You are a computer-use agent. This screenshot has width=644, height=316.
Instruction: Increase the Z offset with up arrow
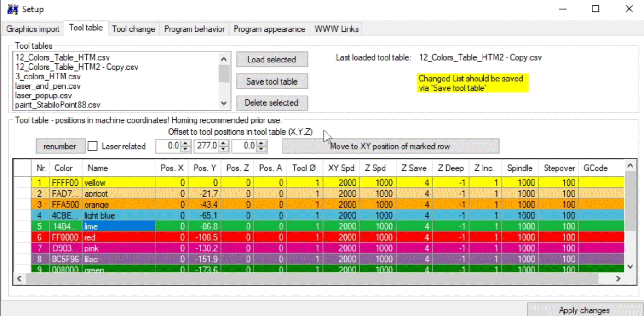coord(261,144)
